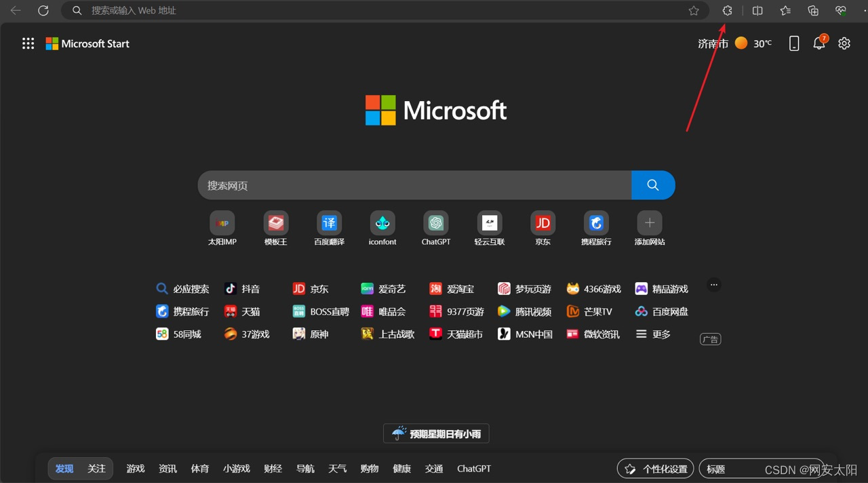Switch to the 购物 tab
Image resolution: width=868 pixels, height=483 pixels.
(370, 469)
